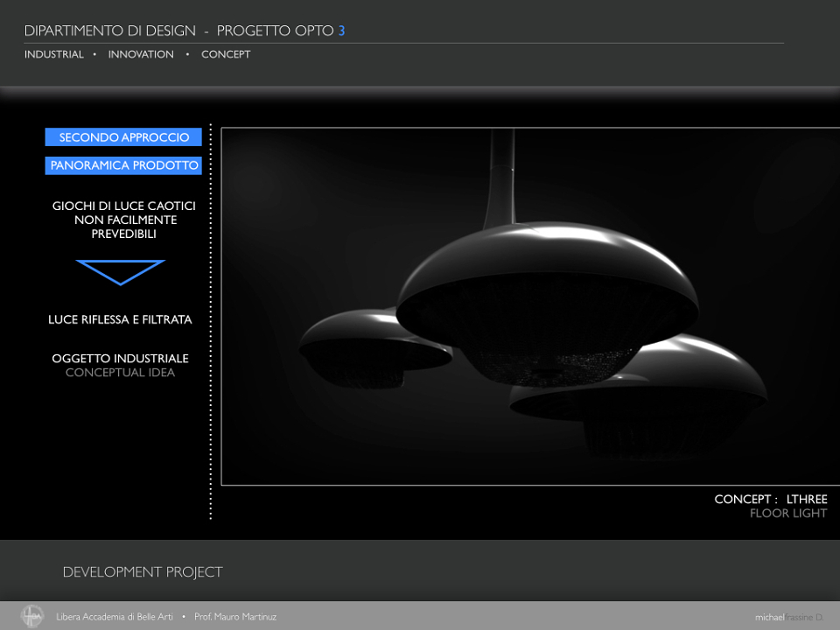
Task: Click the blue downward triangle arrow
Action: (121, 272)
